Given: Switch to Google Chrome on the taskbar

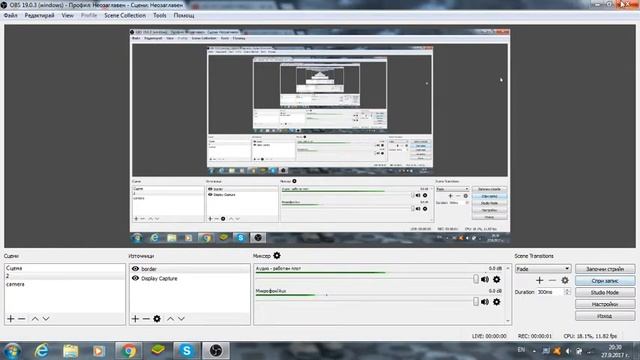Looking at the screenshot, I should tap(128, 351).
